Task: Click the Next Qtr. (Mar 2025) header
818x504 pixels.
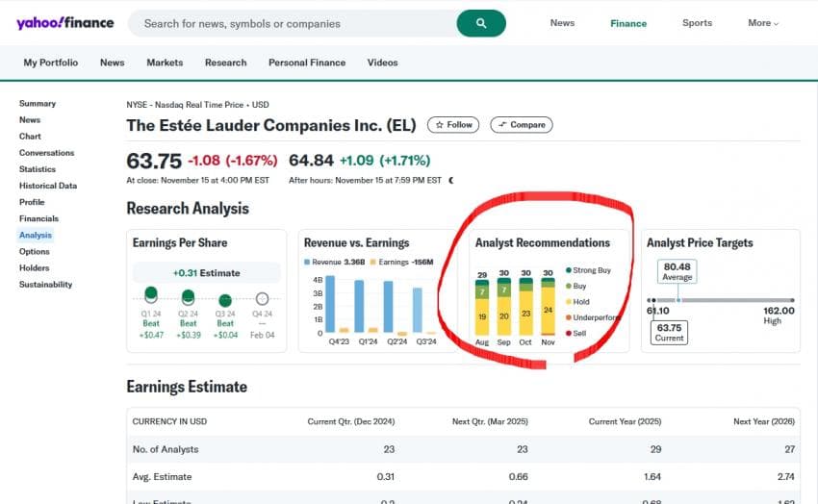Action: click(490, 421)
